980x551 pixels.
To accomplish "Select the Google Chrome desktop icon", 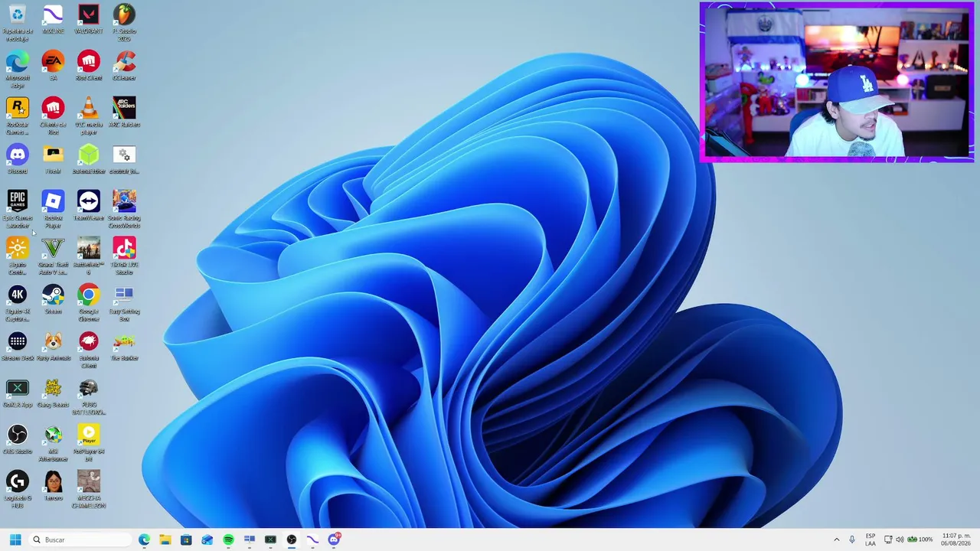I will (x=89, y=303).
